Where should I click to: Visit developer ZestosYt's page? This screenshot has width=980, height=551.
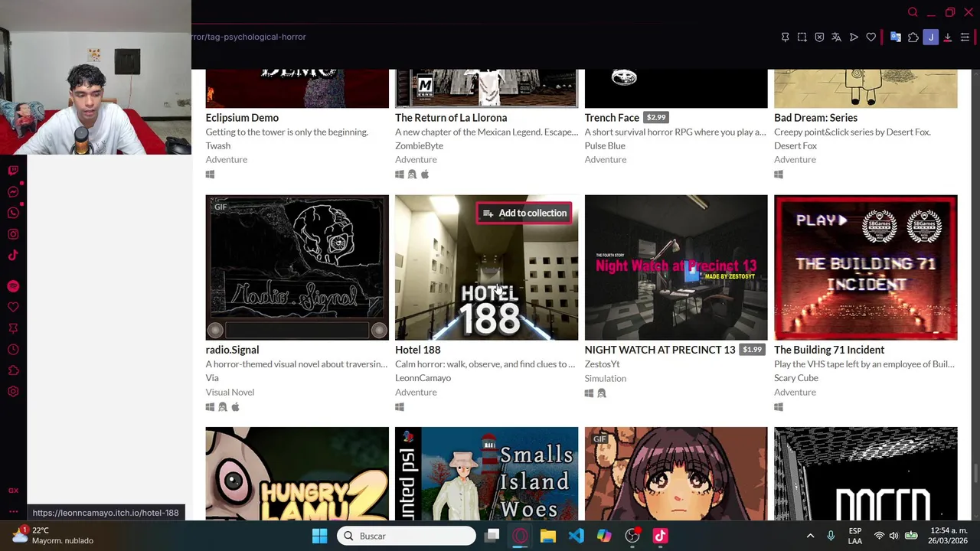pos(603,364)
